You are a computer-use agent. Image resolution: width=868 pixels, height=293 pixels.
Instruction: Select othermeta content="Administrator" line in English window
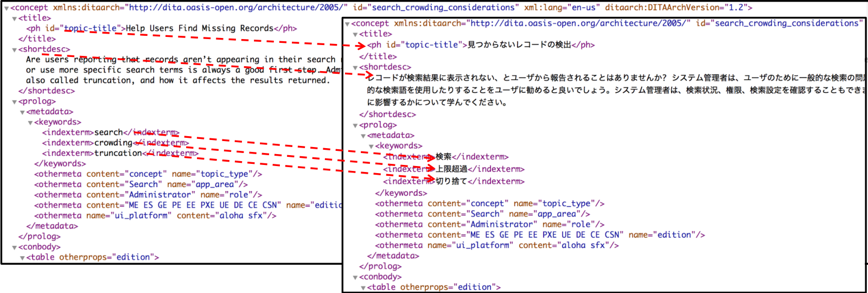point(148,195)
